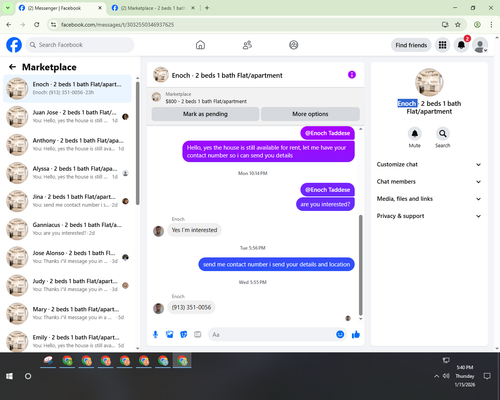The image size is (500, 400).
Task: Switch to Marketplace 2 beds browser tab
Action: click(153, 8)
